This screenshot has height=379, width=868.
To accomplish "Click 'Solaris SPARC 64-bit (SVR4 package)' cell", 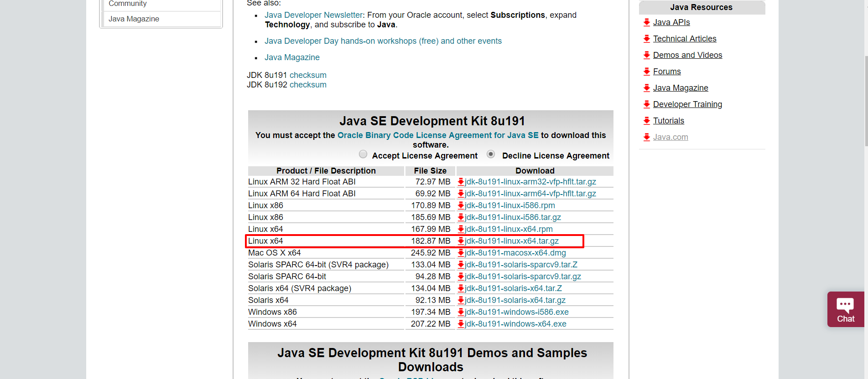I will click(x=326, y=265).
